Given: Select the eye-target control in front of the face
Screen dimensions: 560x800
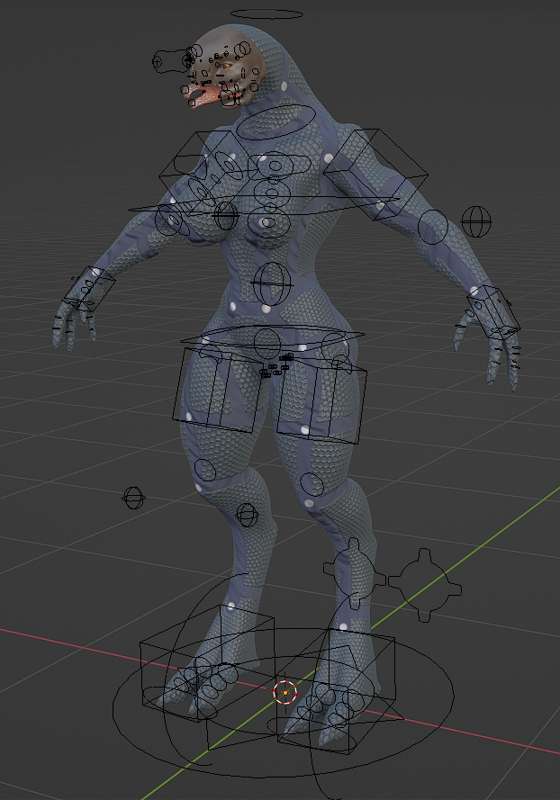Looking at the screenshot, I should (173, 61).
